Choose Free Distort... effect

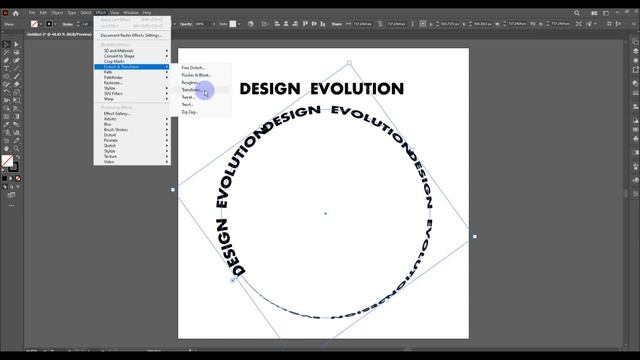[x=200, y=68]
